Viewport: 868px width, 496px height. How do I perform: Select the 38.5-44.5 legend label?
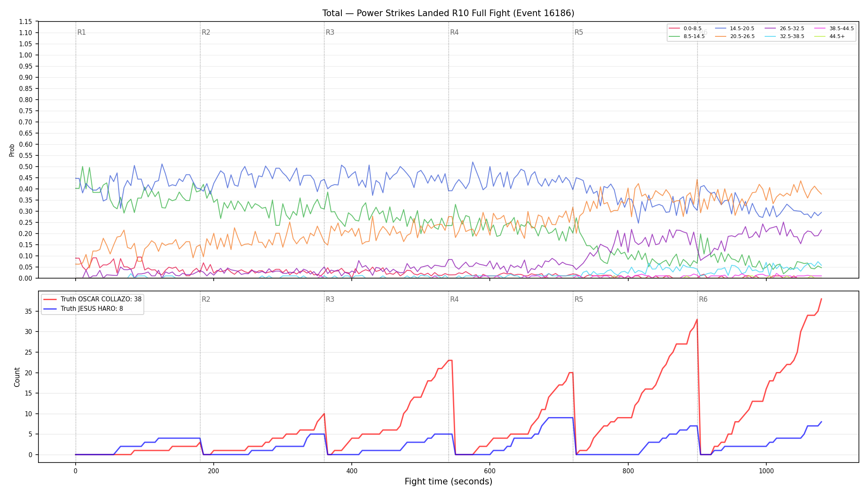[x=842, y=29]
